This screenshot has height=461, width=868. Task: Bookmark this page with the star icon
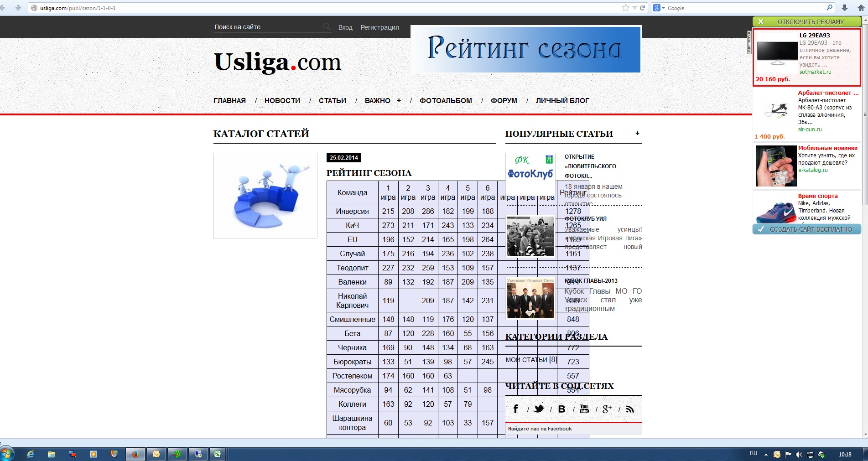click(625, 8)
